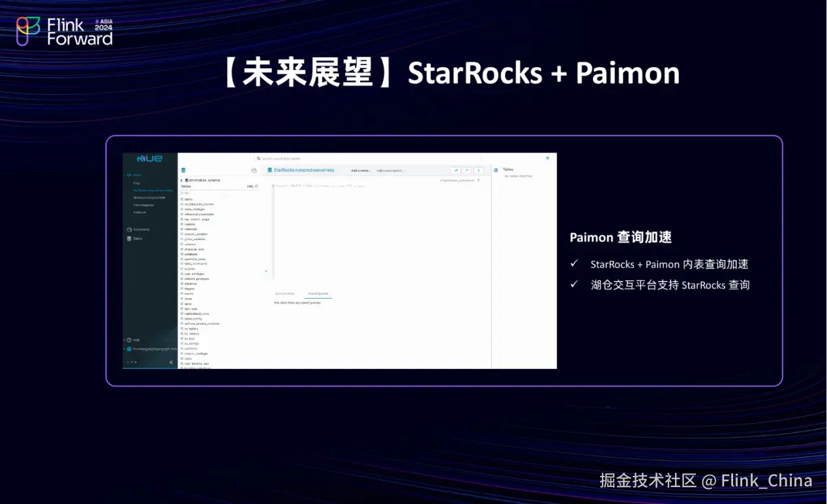Viewport: 827px width, 504px height.
Task: Open Tables in the Hue sidebar
Action: click(x=135, y=239)
